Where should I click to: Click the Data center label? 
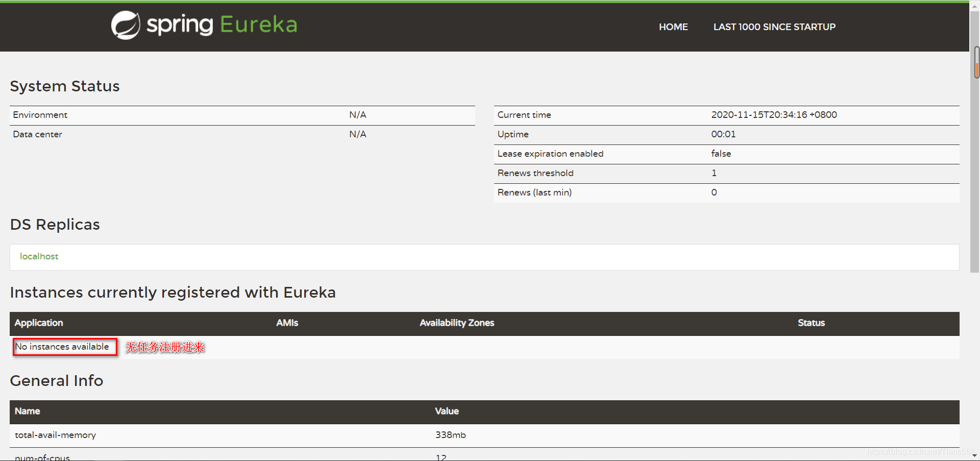(x=37, y=134)
